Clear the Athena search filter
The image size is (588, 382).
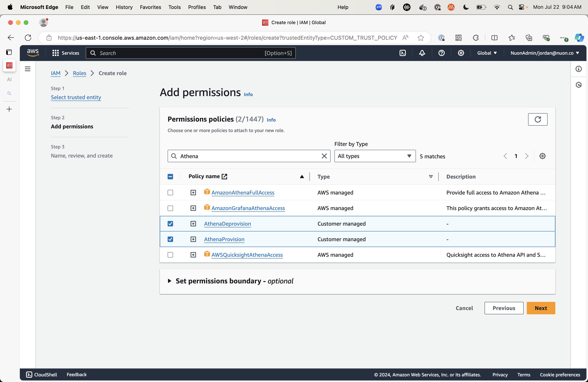[324, 156]
